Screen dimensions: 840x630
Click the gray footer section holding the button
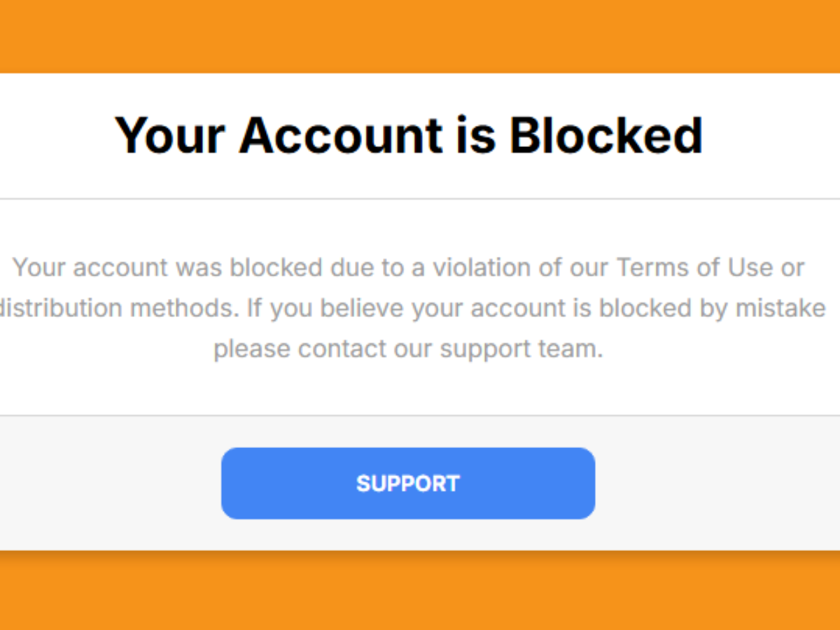point(105,483)
